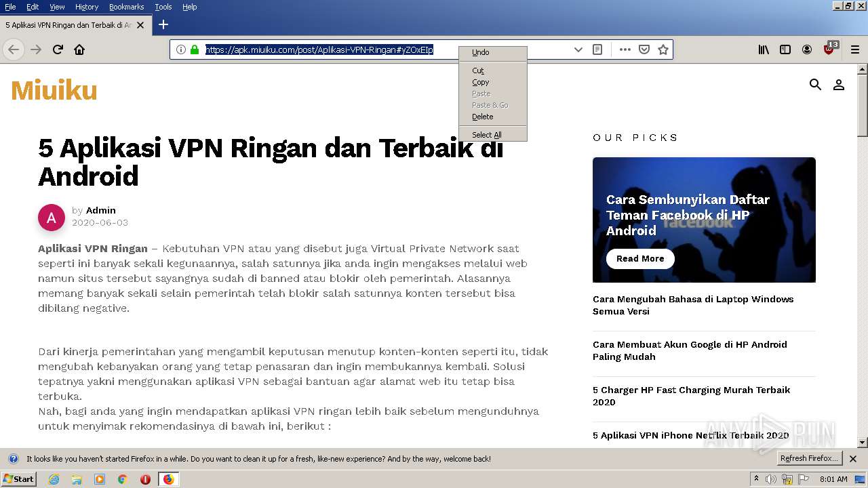Show sidebars
This screenshot has height=488, width=868.
pyautogui.click(x=785, y=49)
